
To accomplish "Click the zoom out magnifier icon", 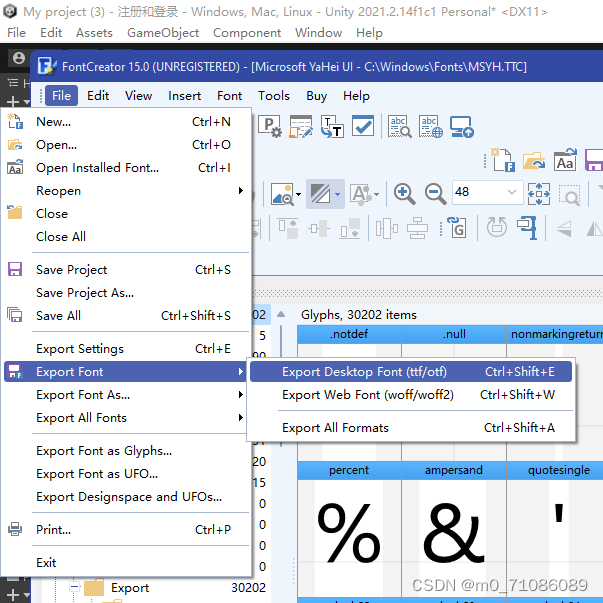I will [x=436, y=193].
